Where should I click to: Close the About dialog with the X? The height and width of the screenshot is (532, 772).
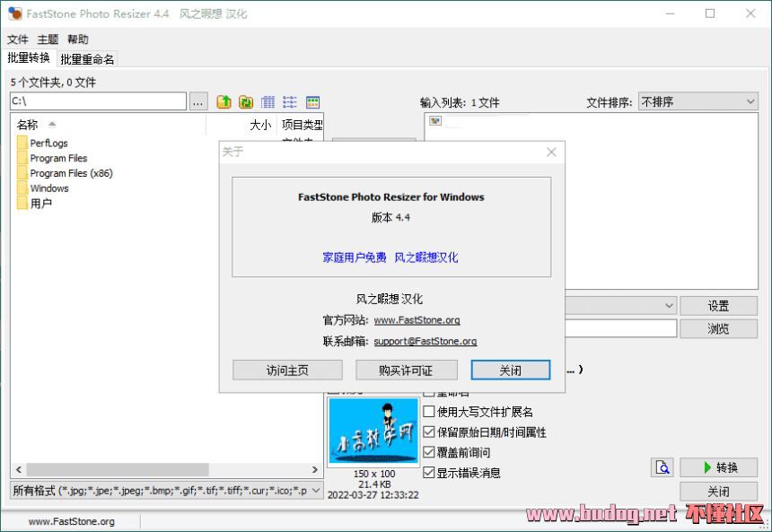point(551,153)
